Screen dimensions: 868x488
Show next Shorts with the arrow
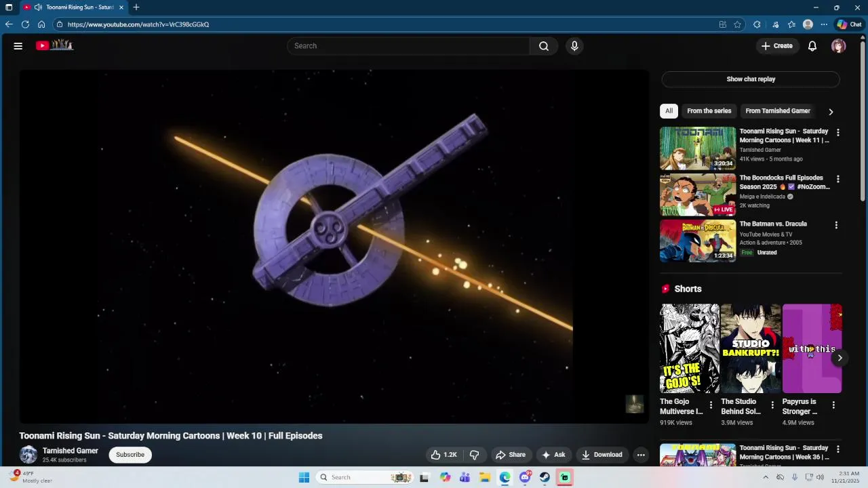[x=840, y=358]
